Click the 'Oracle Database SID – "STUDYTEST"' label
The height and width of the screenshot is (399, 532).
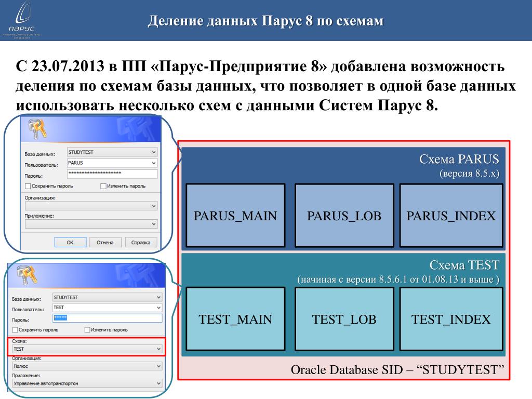pyautogui.click(x=397, y=369)
